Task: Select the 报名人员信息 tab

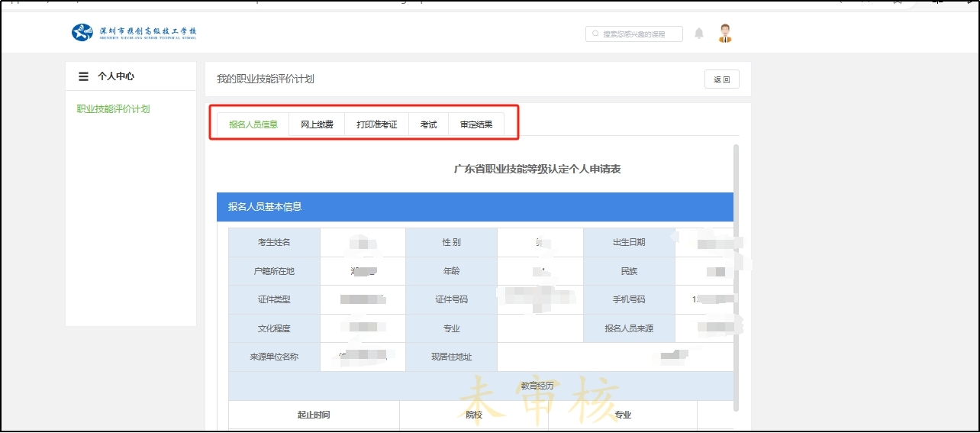Action: pyautogui.click(x=253, y=124)
